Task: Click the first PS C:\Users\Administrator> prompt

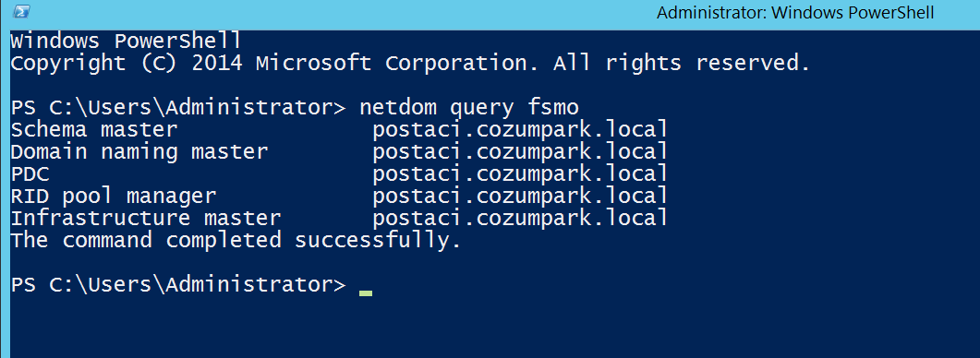Action: (178, 108)
